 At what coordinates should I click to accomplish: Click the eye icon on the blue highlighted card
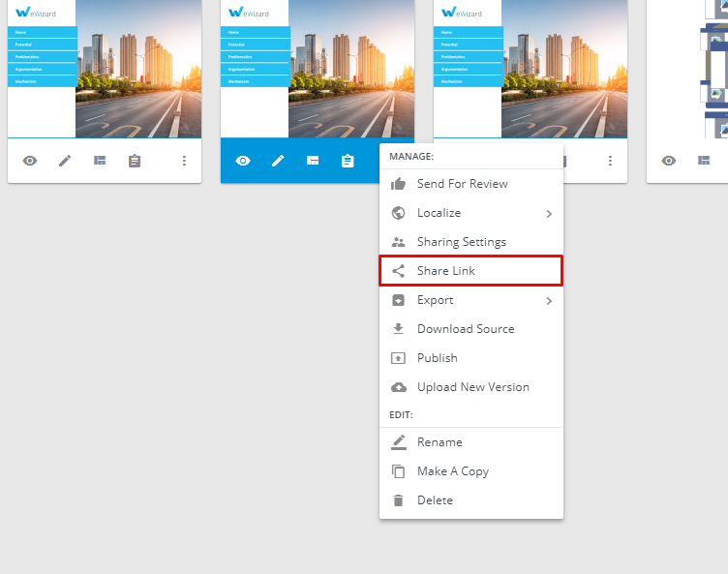click(243, 161)
